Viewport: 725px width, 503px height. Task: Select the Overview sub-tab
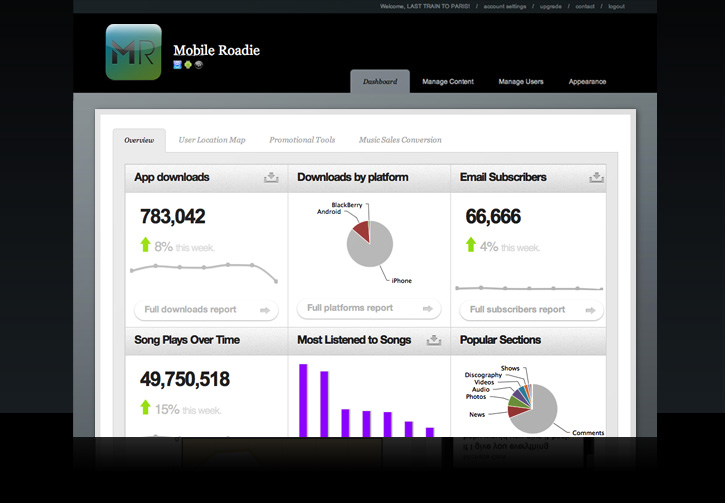[x=139, y=140]
